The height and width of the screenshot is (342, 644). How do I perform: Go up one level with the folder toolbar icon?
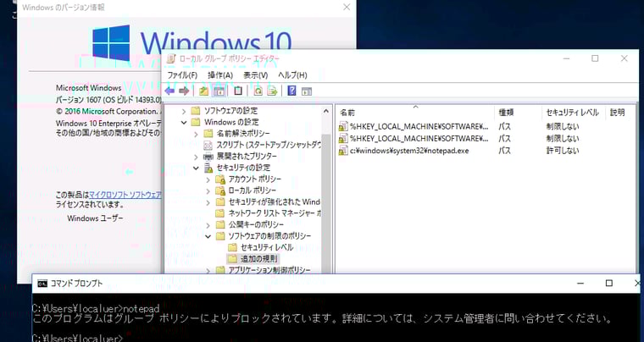[x=203, y=91]
